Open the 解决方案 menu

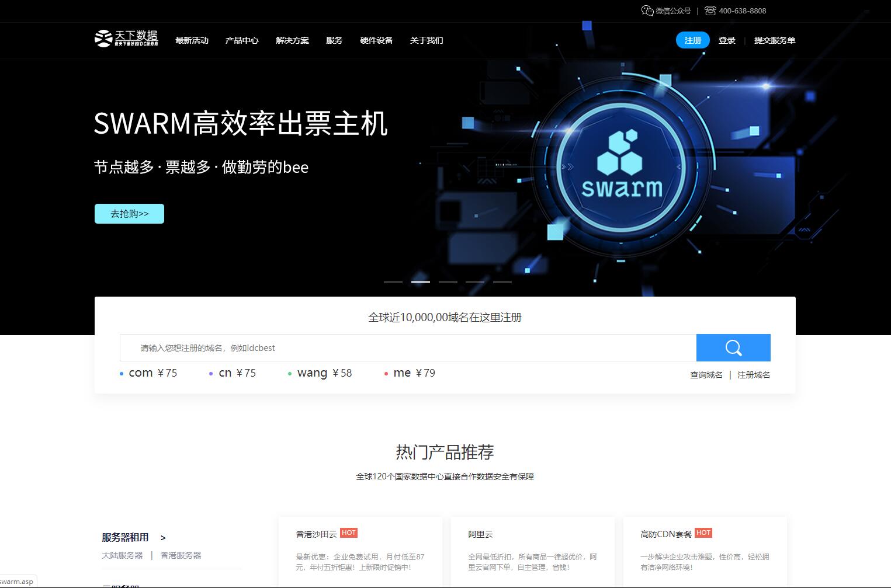click(x=292, y=40)
